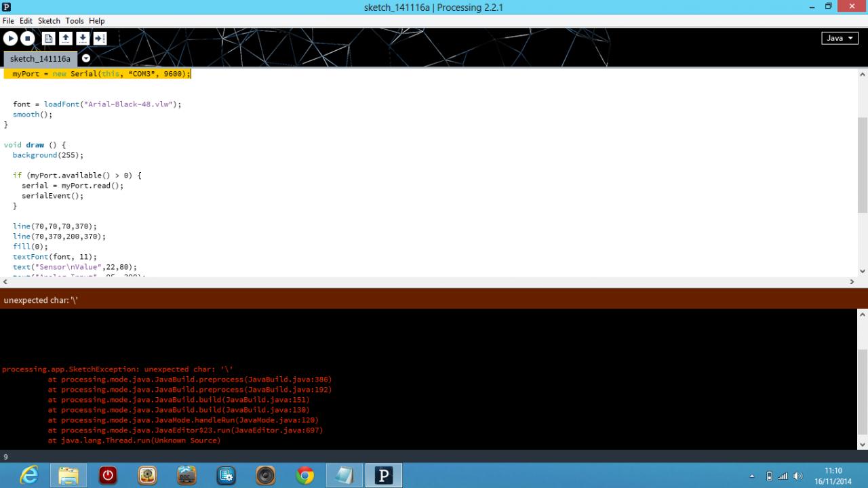Open a sketch using the up-arrow icon
The width and height of the screenshot is (868, 488).
point(66,39)
